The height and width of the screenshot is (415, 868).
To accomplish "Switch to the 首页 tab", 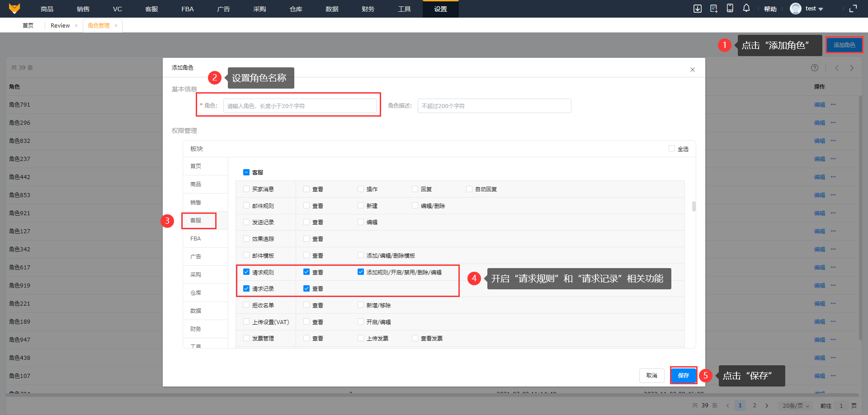I will click(28, 26).
